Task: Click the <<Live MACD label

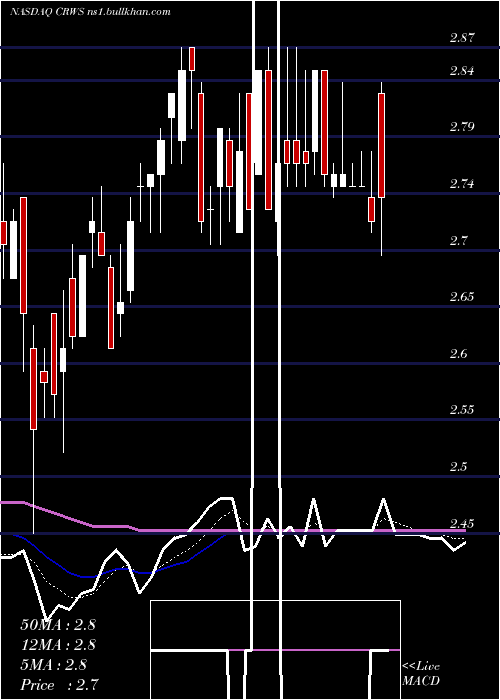Action: tap(421, 674)
